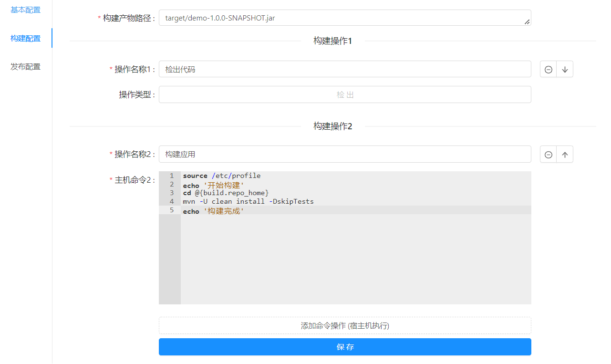Add a host command via 添加命令操作
This screenshot has width=611, height=364.
(x=345, y=326)
